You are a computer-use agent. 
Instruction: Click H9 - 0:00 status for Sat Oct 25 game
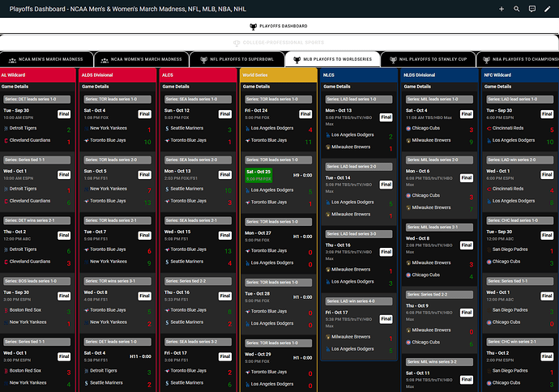(x=303, y=175)
